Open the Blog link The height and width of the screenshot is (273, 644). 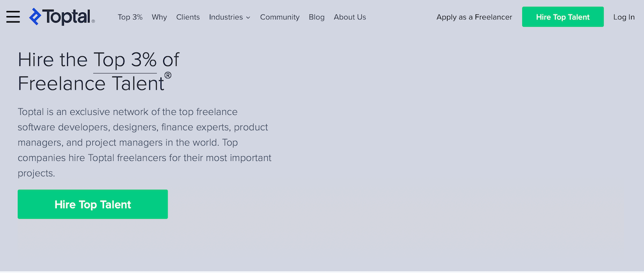(x=317, y=17)
